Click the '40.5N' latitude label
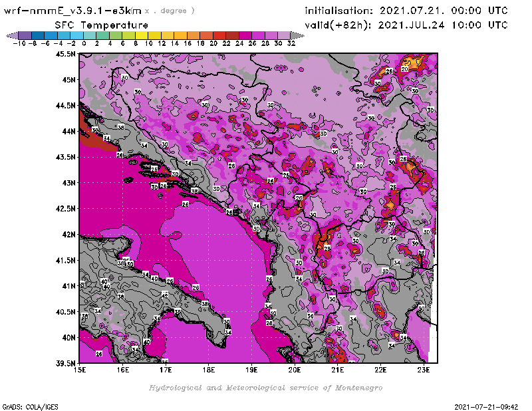Screen dimensions: 532x411 coord(65,312)
